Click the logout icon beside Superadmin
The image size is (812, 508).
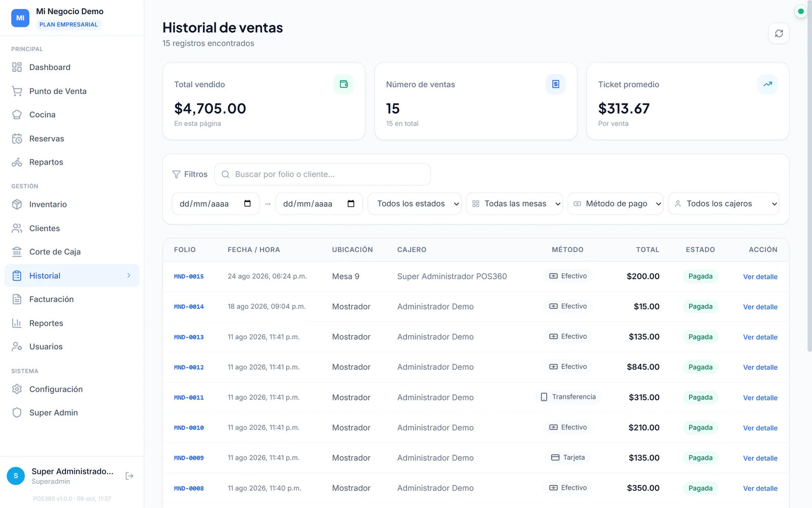point(129,476)
